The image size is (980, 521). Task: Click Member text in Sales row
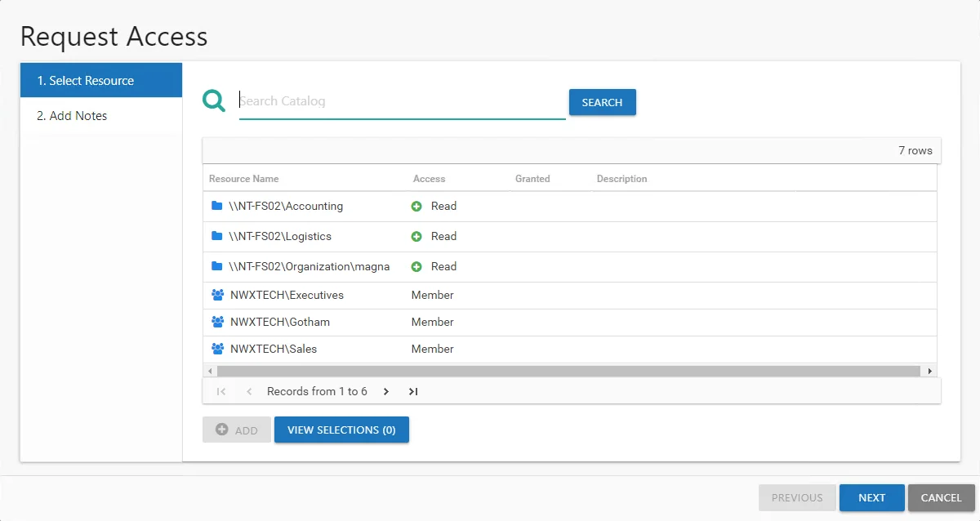(432, 349)
